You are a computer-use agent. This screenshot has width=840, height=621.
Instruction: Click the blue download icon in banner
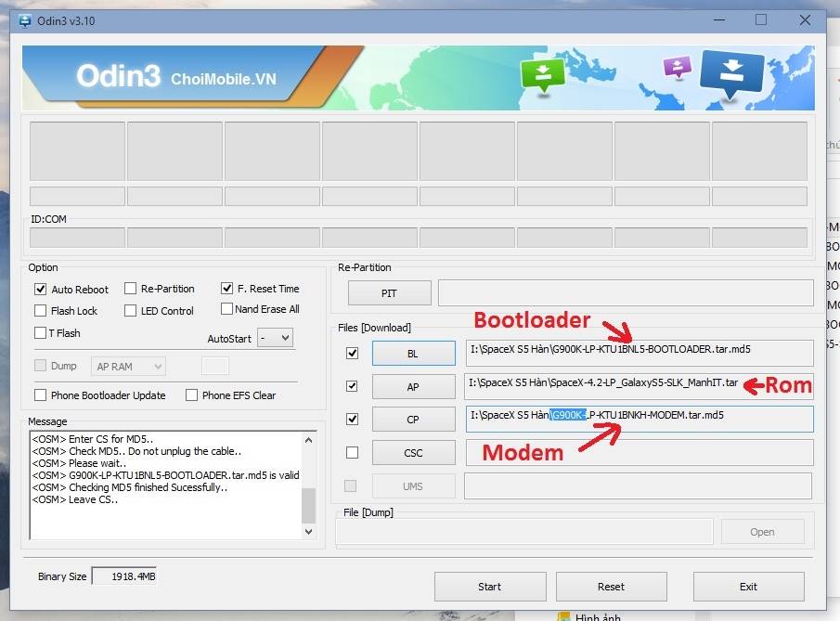(x=731, y=73)
